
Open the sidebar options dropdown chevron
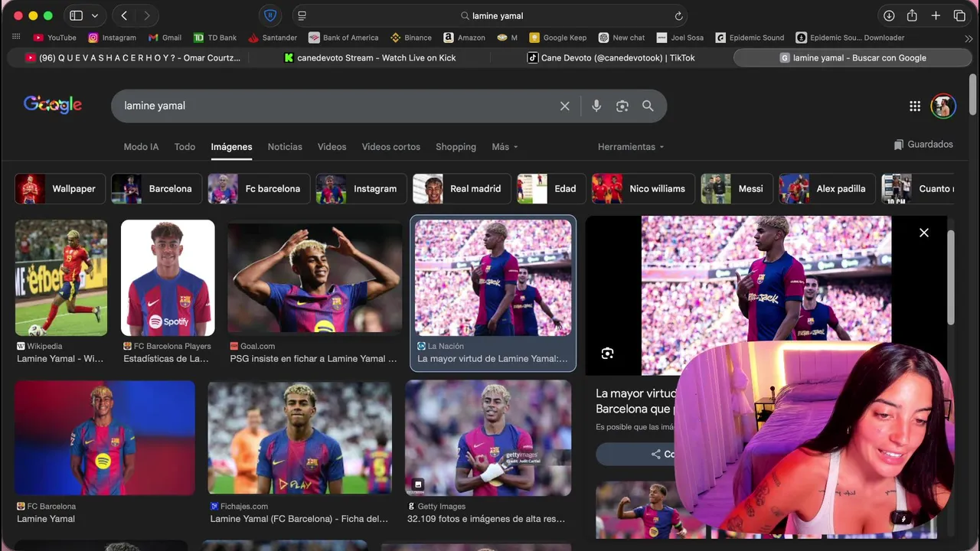point(95,15)
